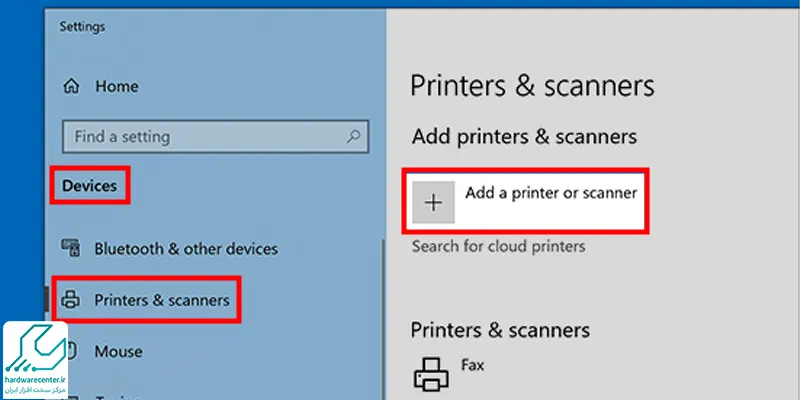Click the Add printers & scanners heading

tap(524, 137)
